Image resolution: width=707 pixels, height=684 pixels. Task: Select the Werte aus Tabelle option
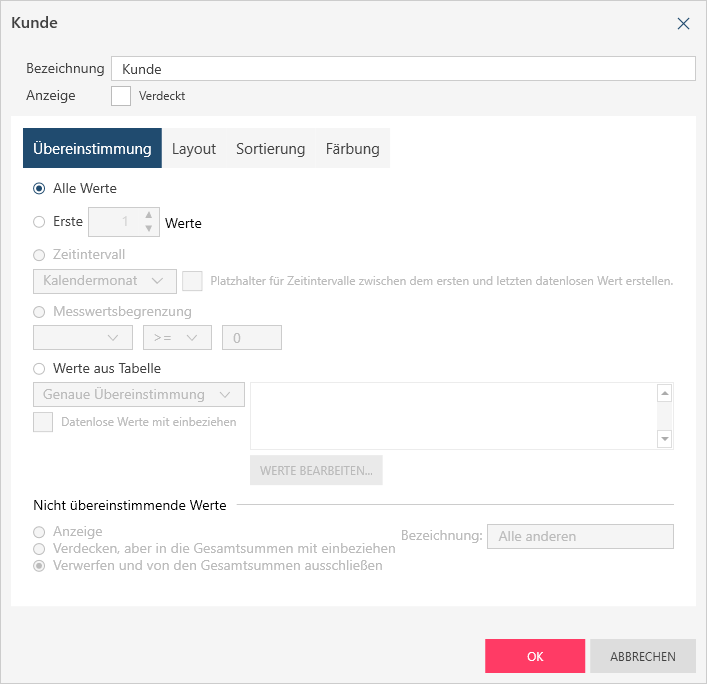pyautogui.click(x=39, y=368)
